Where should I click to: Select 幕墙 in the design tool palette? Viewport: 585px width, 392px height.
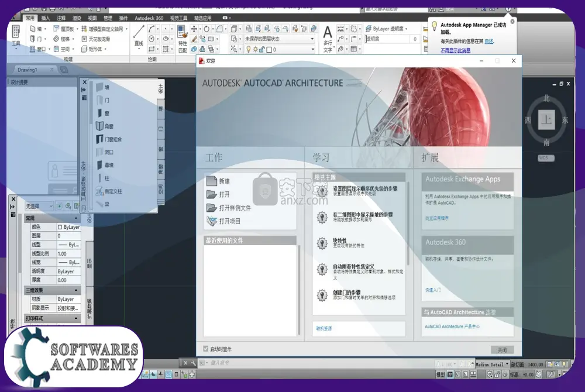pos(105,165)
